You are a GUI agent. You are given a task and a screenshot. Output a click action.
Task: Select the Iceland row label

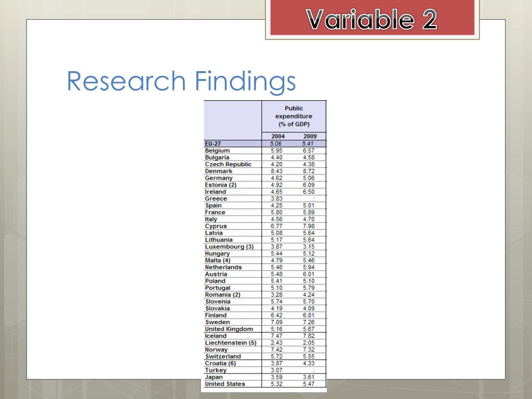pyautogui.click(x=216, y=336)
